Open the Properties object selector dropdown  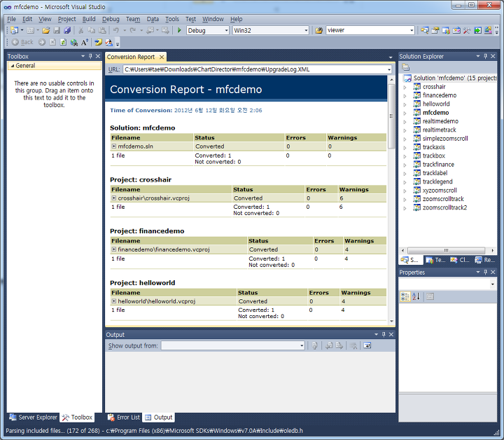pos(492,284)
